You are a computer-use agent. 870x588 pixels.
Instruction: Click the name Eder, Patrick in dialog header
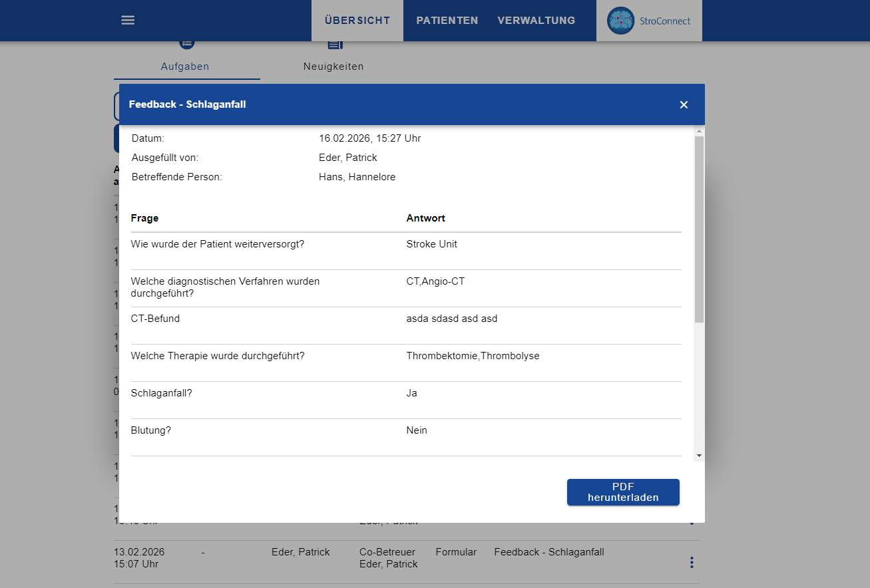348,158
